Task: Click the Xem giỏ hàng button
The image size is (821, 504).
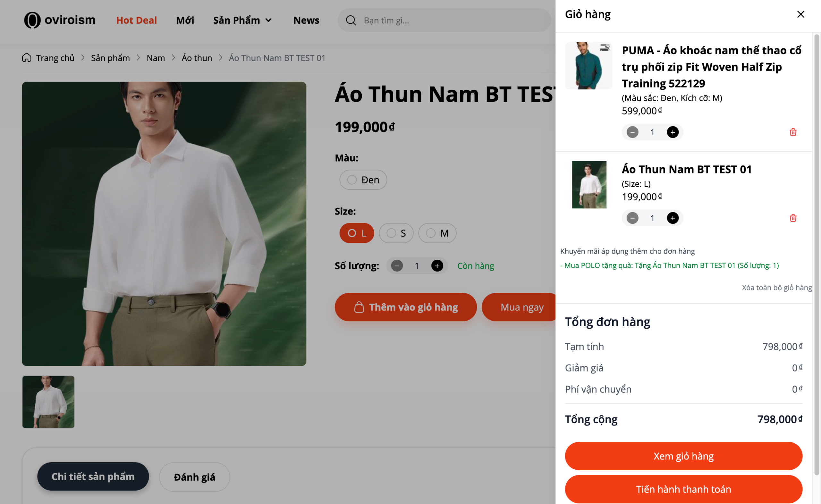Action: tap(683, 456)
